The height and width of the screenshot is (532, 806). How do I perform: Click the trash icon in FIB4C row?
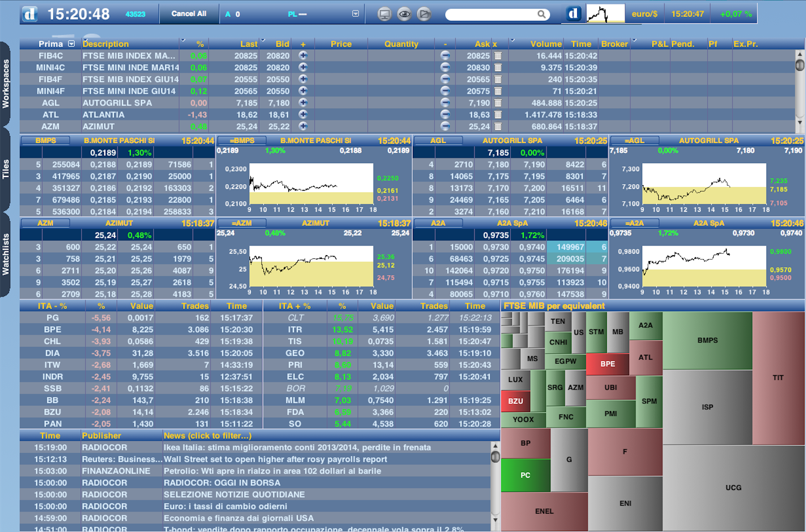tap(498, 56)
